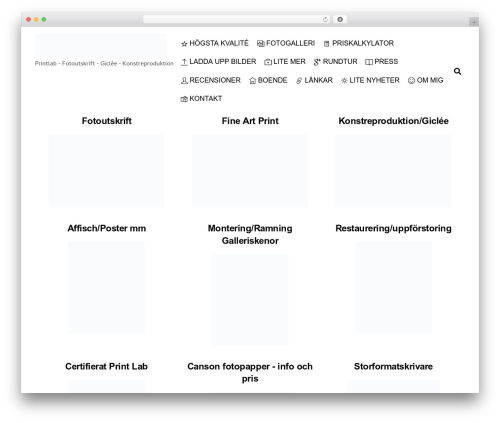This screenshot has height=423, width=500.
Task: Click the Fine Art Print heading link
Action: [x=250, y=121]
